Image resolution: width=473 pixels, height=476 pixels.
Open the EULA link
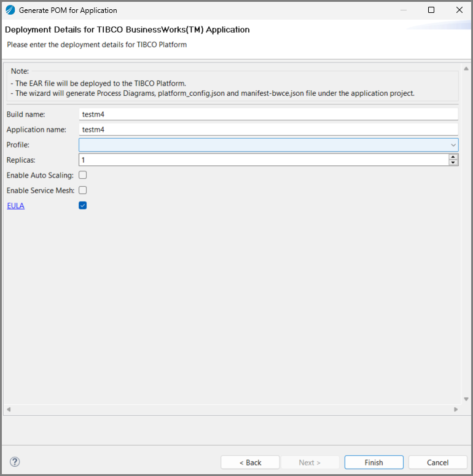coord(15,206)
